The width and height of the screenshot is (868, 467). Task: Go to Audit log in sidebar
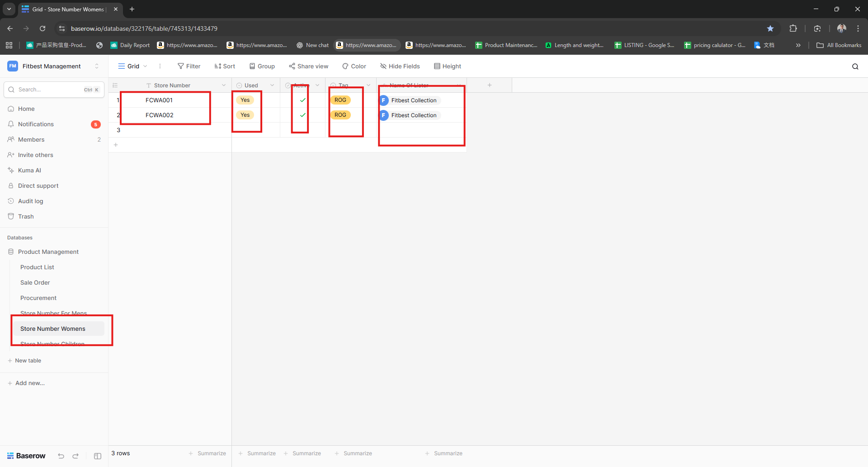(30, 201)
